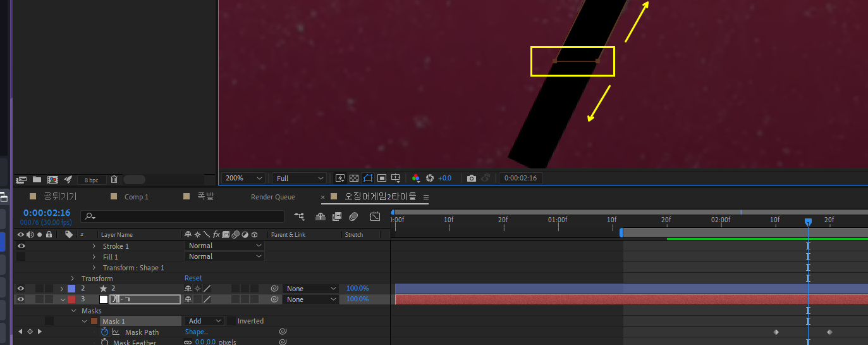Select the 오징어게임2타이틀 timeline tab
The width and height of the screenshot is (868, 345).
[x=380, y=196]
